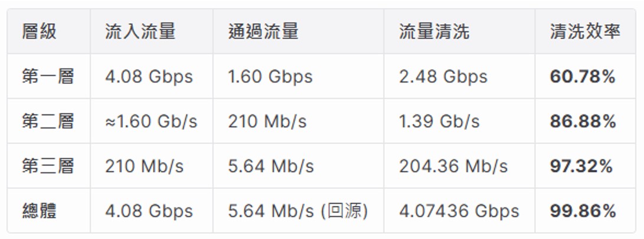Click the 層級 column header
Viewport: 644px width, 239px height.
[39, 31]
